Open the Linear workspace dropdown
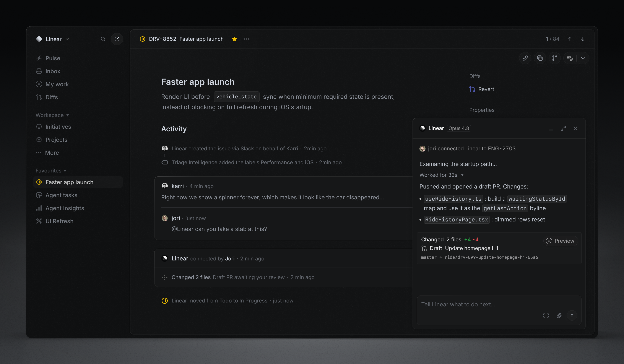The width and height of the screenshot is (624, 364). (53, 39)
